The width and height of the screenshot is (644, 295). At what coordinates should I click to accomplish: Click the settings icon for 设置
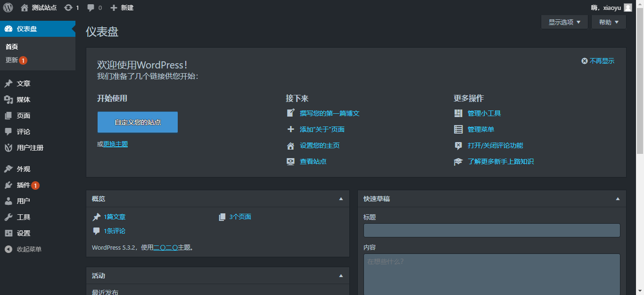pyautogui.click(x=8, y=233)
